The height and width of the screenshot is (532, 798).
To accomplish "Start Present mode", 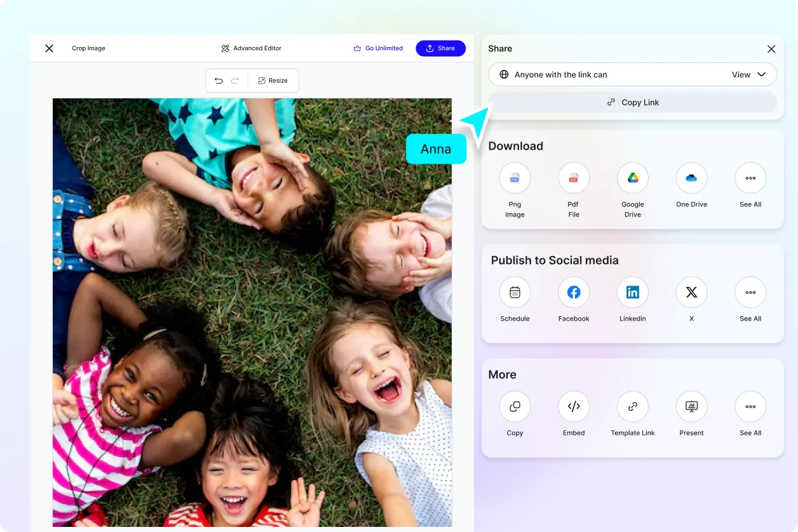I will tap(691, 407).
